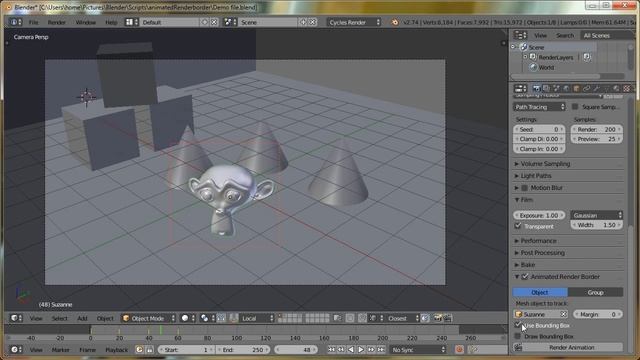This screenshot has width=640, height=360.
Task: Open the Path Tracing integrator dropdown
Action: [540, 107]
